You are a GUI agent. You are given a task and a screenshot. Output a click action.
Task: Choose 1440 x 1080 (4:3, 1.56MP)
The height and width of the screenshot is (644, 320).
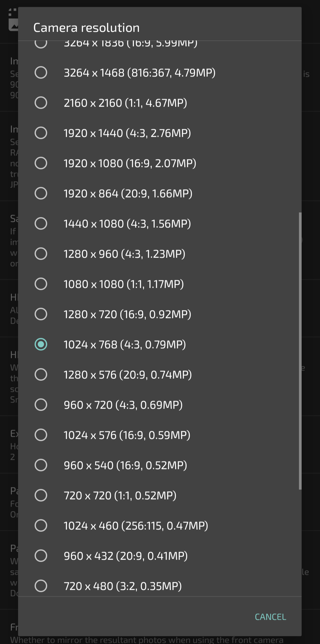(x=160, y=224)
